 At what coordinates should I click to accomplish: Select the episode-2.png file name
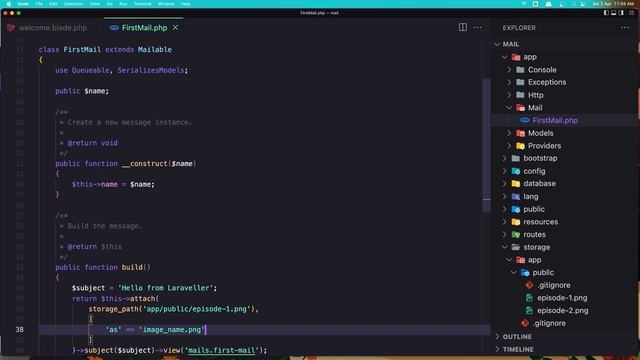point(562,311)
